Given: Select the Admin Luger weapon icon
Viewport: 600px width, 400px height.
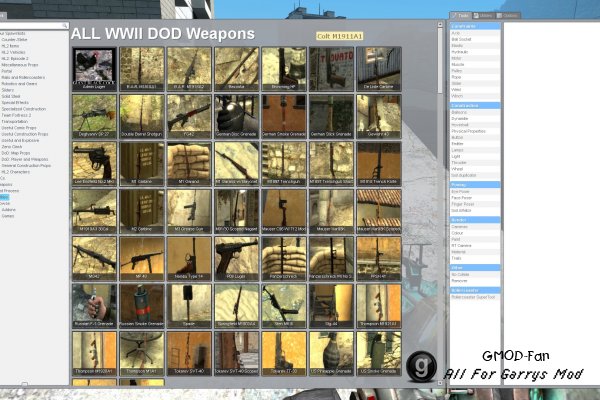Looking at the screenshot, I should pos(94,69).
